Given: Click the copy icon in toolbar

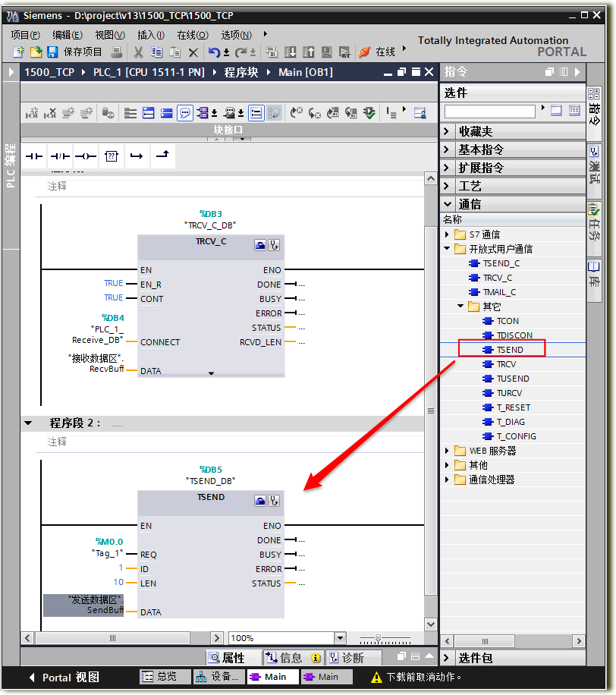Looking at the screenshot, I should pos(156,52).
